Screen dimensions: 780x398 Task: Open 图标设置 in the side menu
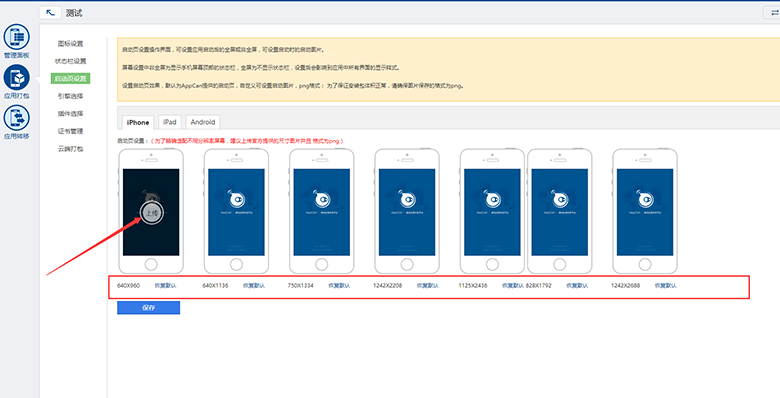point(70,44)
